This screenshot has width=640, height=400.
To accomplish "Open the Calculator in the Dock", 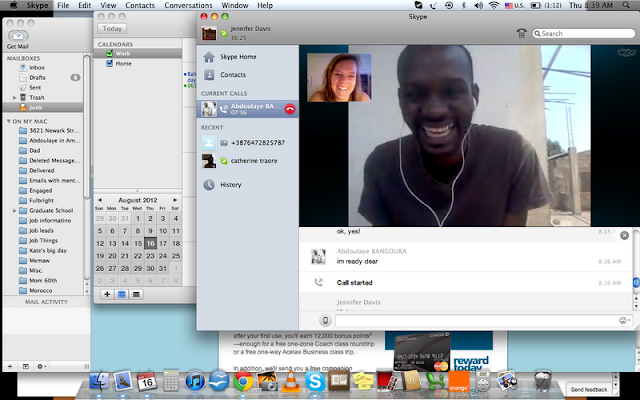I will click(x=171, y=381).
